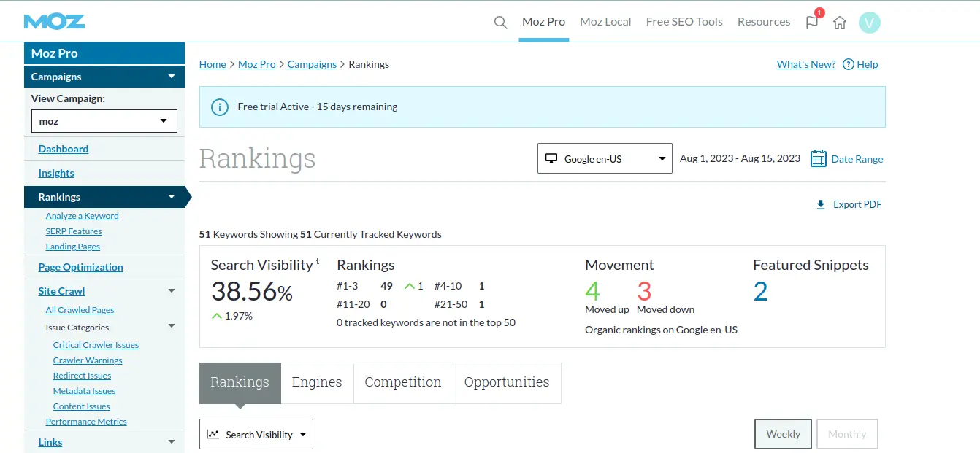The height and width of the screenshot is (453, 980).
Task: Open Moz Pro top navigation tab
Action: click(544, 22)
